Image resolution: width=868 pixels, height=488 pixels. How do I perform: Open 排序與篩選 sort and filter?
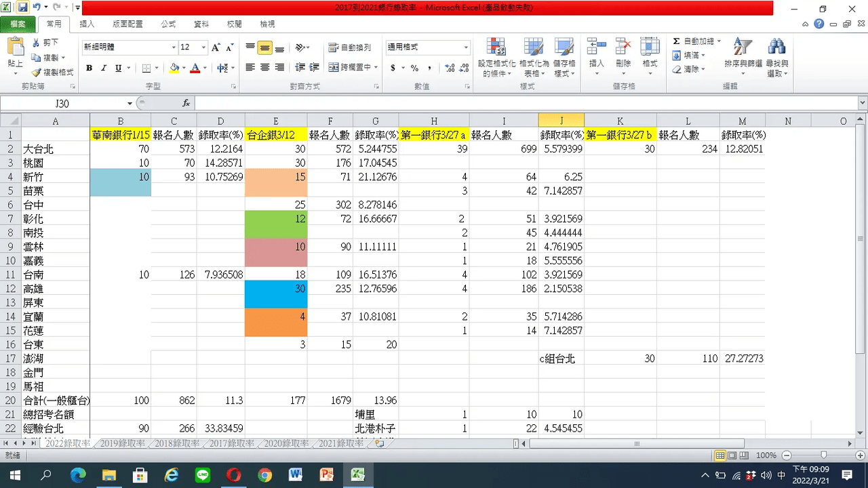click(x=743, y=58)
